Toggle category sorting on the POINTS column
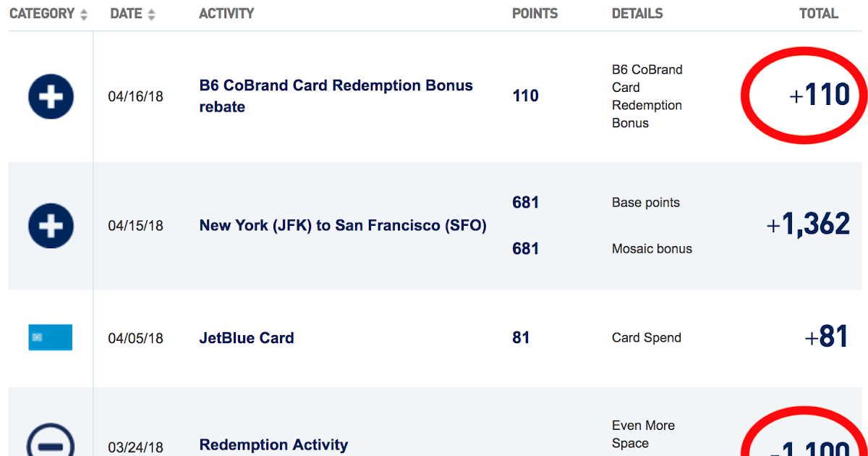The width and height of the screenshot is (868, 456). pyautogui.click(x=535, y=13)
